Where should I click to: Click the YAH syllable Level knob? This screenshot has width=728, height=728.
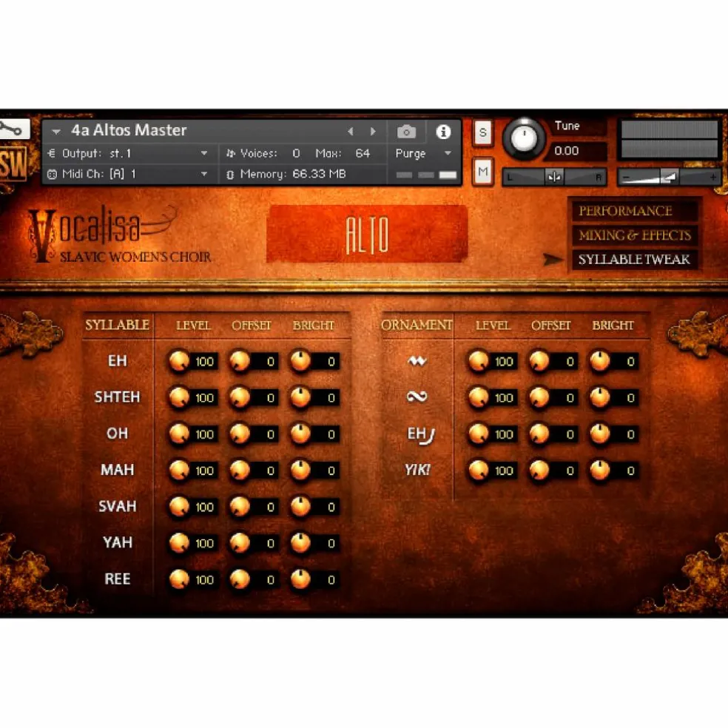click(179, 543)
